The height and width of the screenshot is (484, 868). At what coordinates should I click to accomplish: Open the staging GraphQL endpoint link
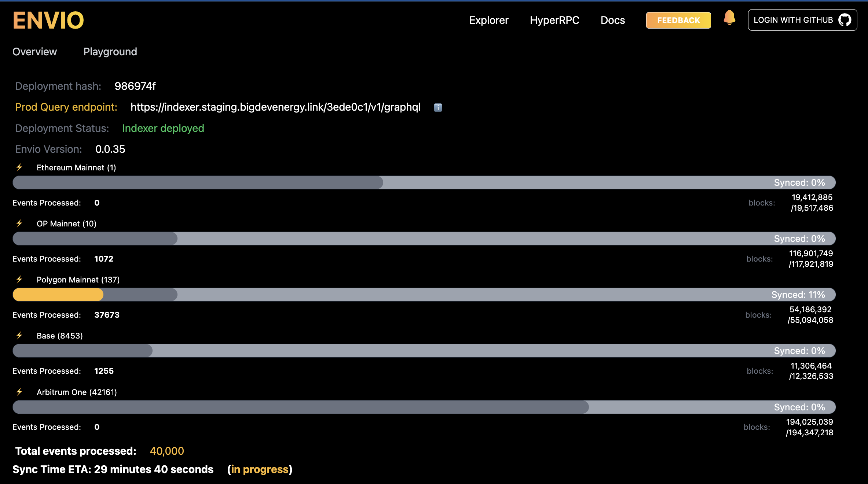(x=275, y=107)
